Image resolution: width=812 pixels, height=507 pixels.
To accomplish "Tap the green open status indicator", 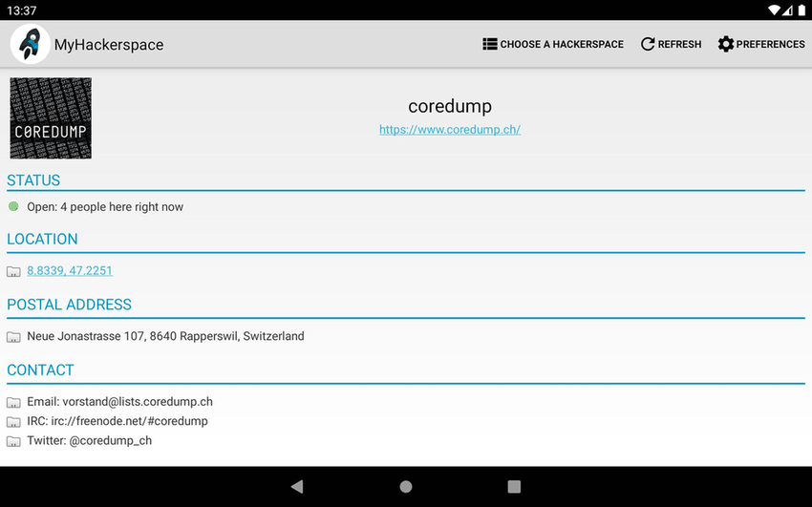I will click(13, 206).
